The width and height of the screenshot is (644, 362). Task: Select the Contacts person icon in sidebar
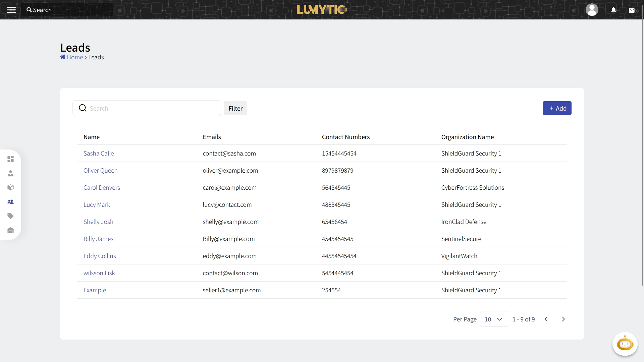(10, 173)
